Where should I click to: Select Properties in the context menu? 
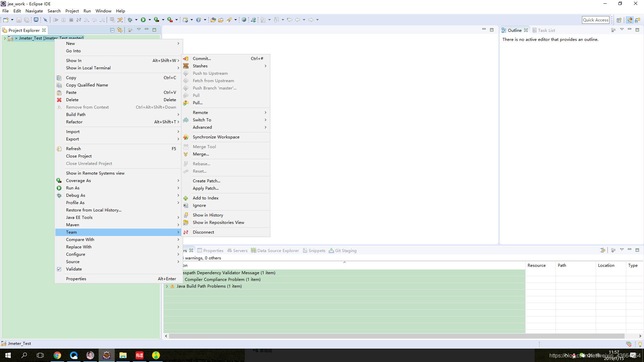tap(118, 279)
